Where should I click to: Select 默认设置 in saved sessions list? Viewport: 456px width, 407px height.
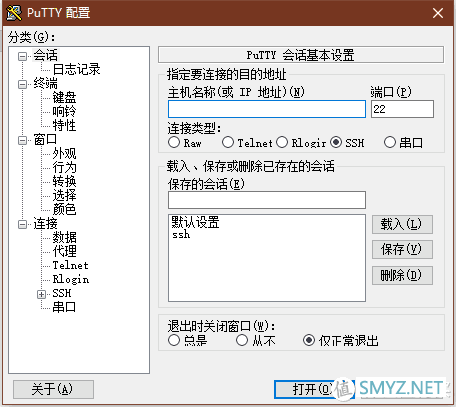coord(195,222)
